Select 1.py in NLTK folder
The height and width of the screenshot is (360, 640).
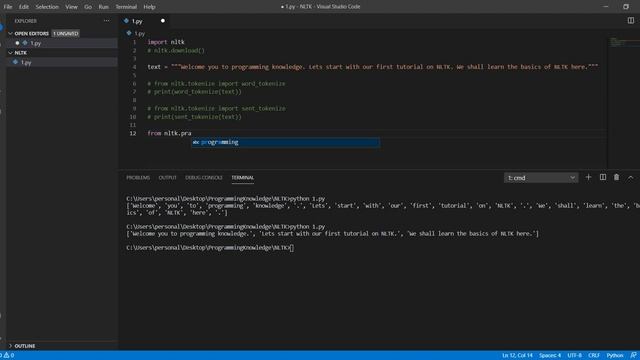[62, 62]
